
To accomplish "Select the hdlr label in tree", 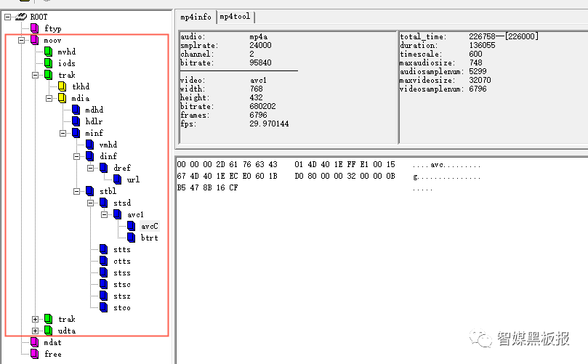I will point(94,121).
